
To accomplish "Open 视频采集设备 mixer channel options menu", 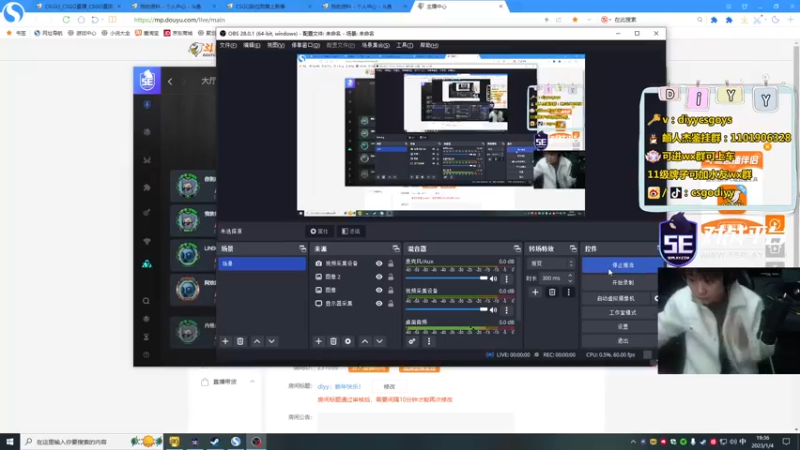I will (x=507, y=310).
